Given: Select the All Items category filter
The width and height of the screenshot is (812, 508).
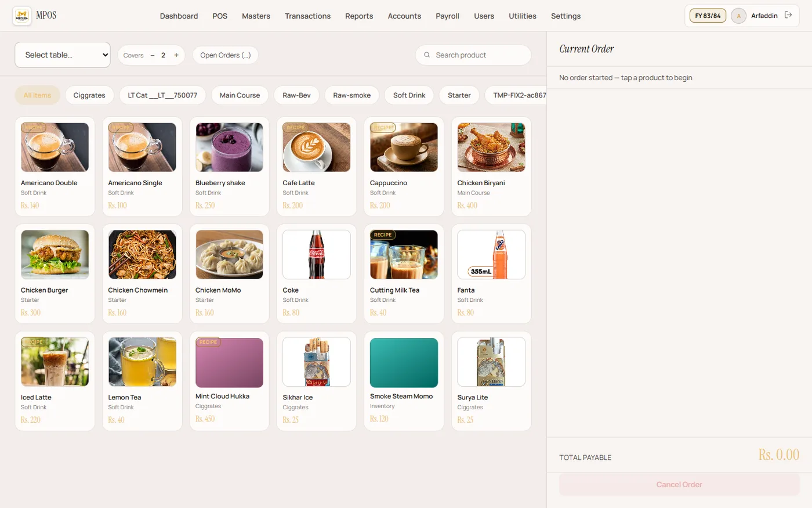Looking at the screenshot, I should point(38,95).
